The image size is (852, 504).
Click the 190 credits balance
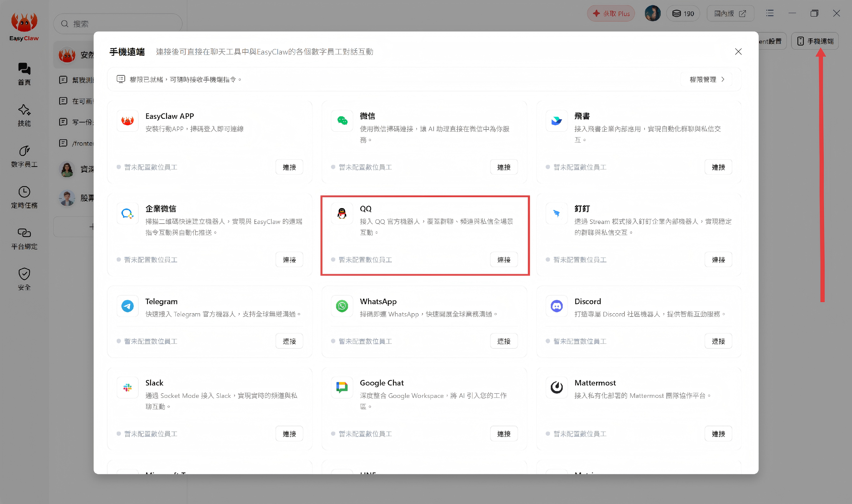[x=683, y=14]
